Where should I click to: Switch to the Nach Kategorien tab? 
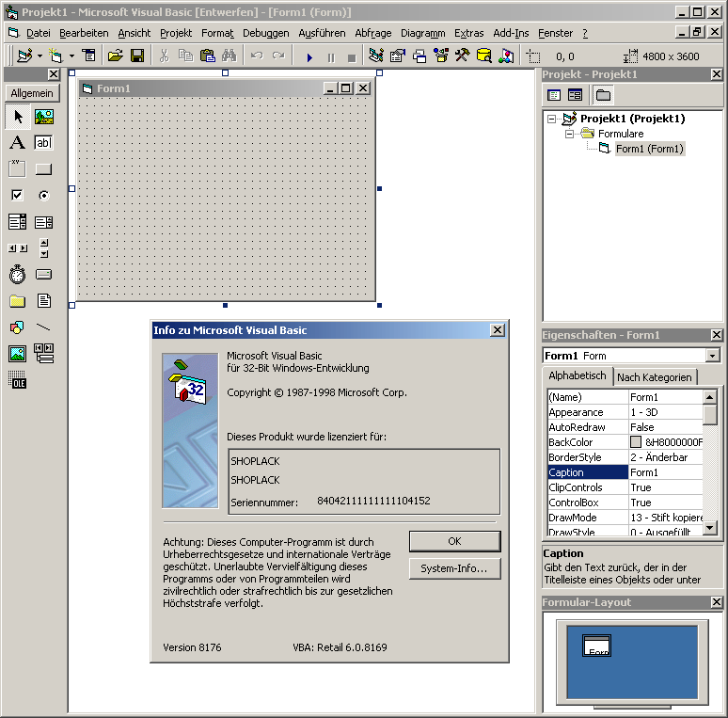pos(655,377)
